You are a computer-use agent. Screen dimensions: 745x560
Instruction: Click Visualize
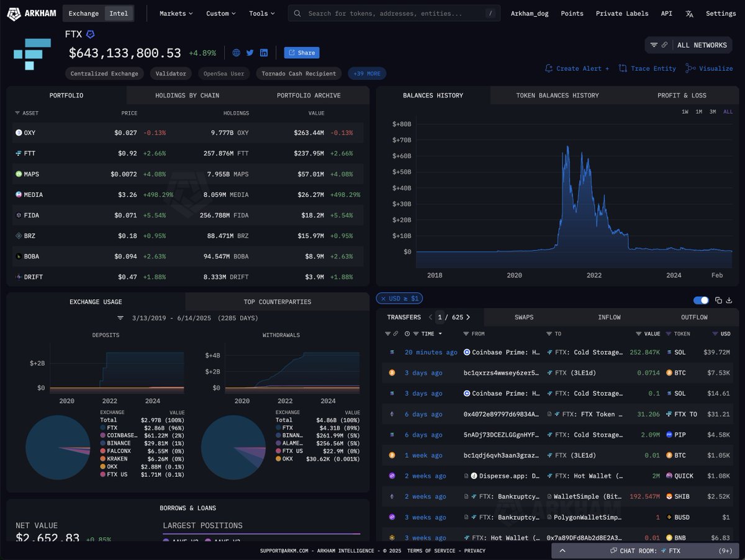(x=709, y=68)
